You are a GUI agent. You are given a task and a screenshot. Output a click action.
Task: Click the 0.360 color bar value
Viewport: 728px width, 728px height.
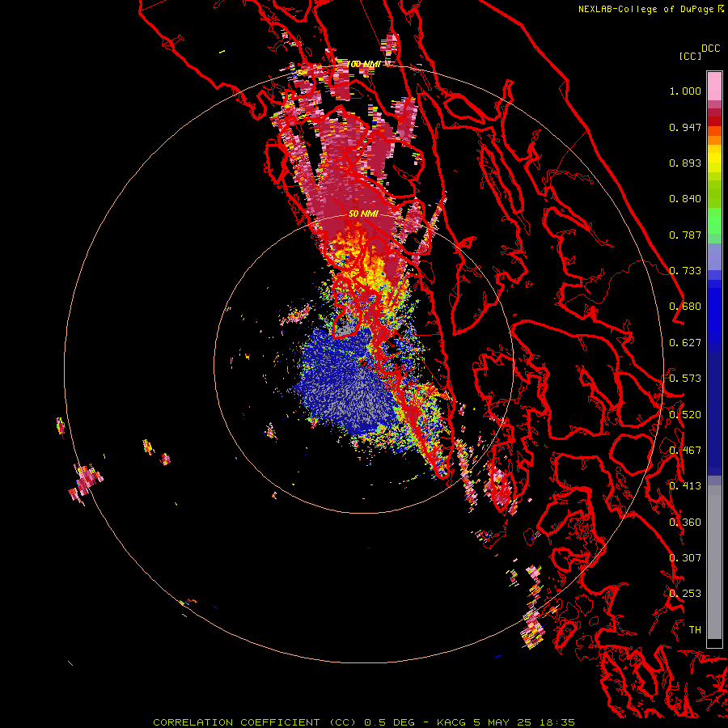[685, 523]
